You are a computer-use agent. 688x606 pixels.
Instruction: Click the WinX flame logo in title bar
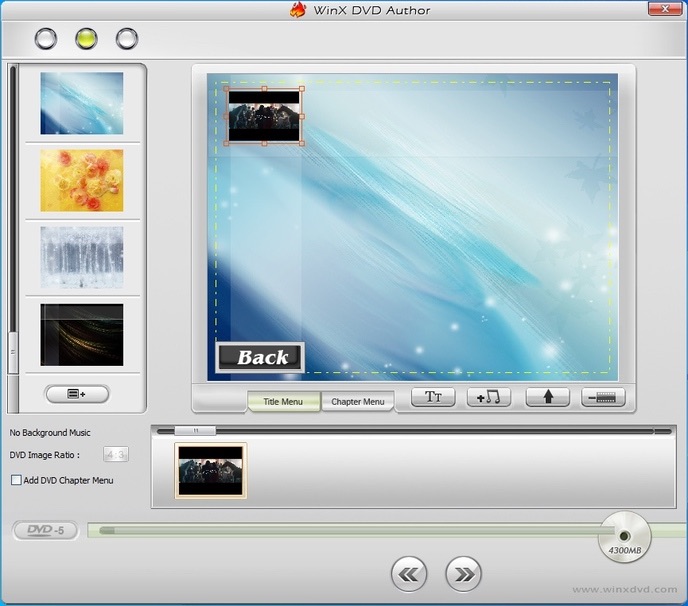(298, 10)
